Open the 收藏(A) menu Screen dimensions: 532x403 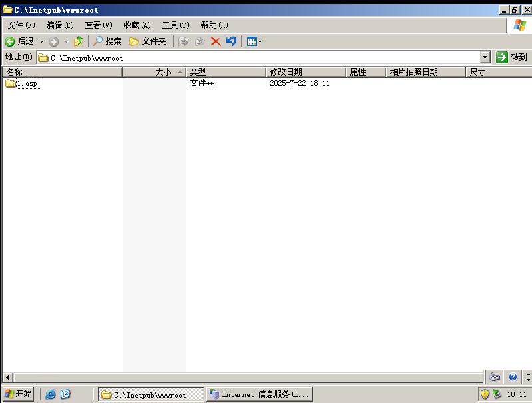tap(137, 25)
